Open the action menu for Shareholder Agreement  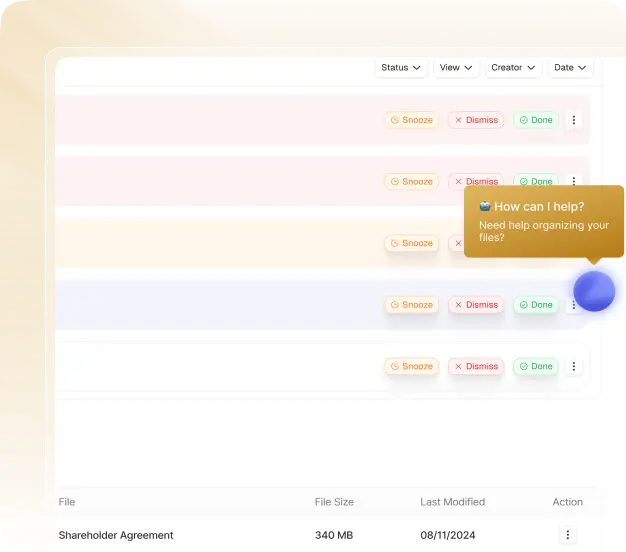click(x=567, y=534)
